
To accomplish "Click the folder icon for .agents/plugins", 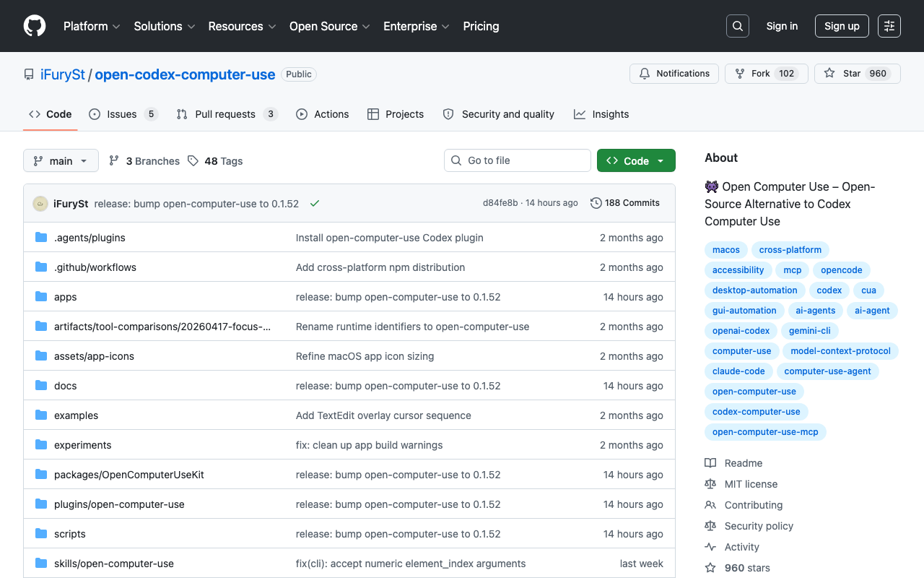I will tap(41, 238).
